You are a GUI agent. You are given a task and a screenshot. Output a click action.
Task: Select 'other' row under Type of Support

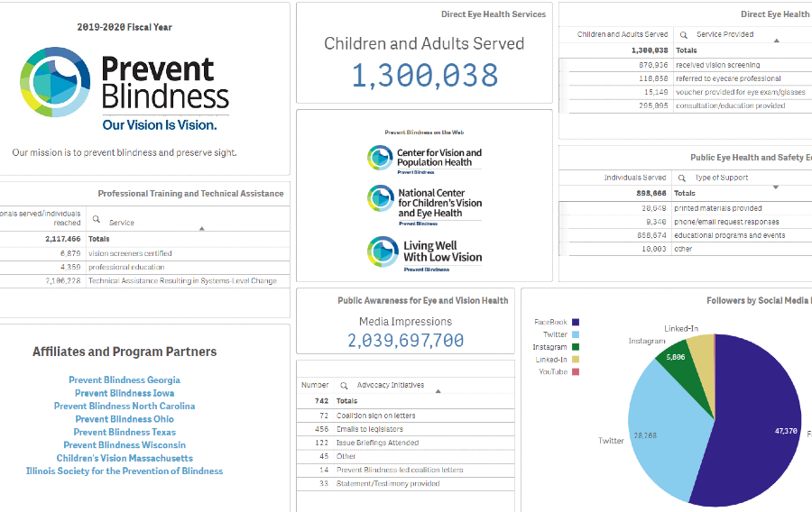point(686,249)
